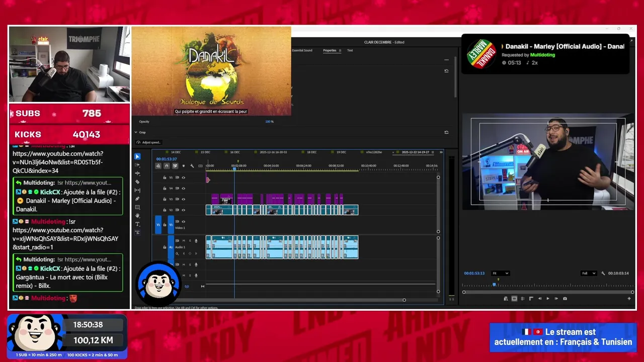Image resolution: width=644 pixels, height=362 pixels.
Task: Click the Danakil album cover in song widget
Action: point(482,54)
